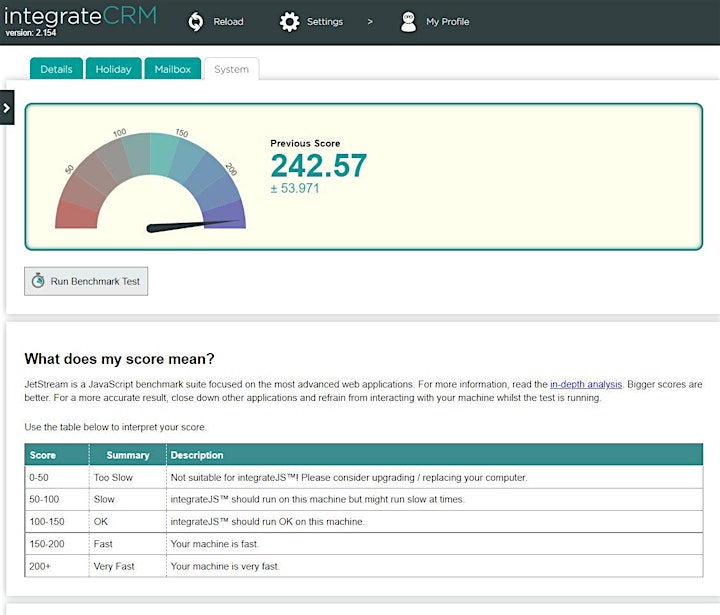Image resolution: width=720 pixels, height=615 pixels.
Task: Click the System tab
Action: coord(231,69)
